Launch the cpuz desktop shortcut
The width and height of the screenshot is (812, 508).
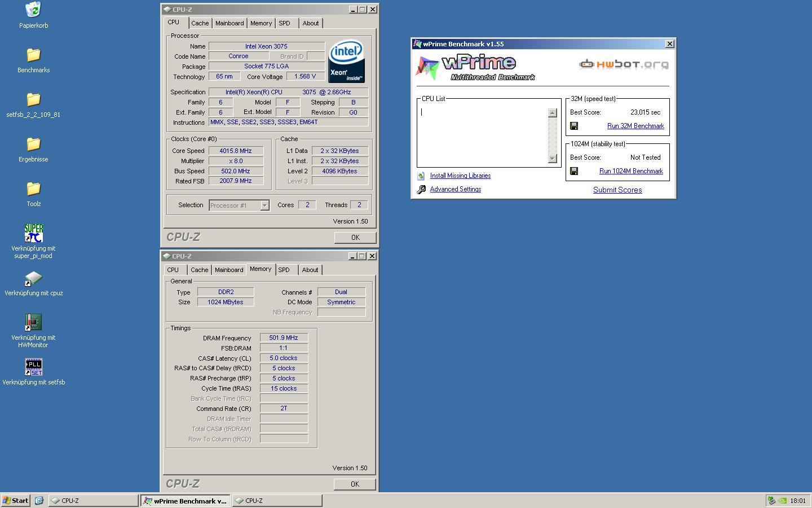(33, 278)
